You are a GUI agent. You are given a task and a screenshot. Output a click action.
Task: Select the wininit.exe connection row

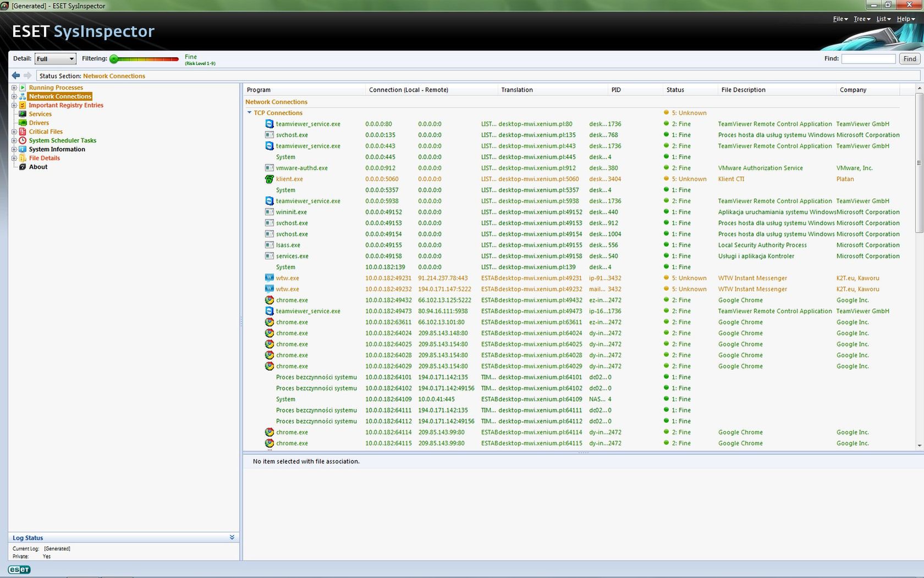[572, 212]
